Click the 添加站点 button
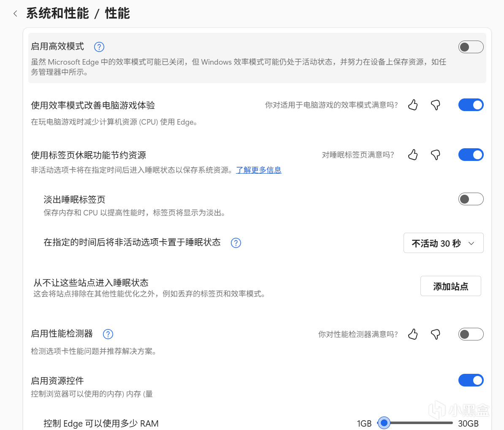 point(451,286)
